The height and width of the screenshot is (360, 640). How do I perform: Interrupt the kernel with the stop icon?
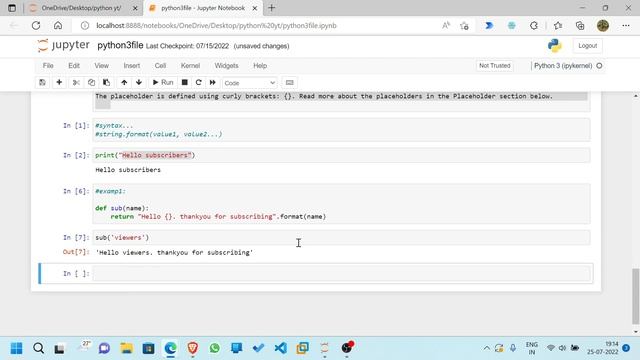[184, 82]
